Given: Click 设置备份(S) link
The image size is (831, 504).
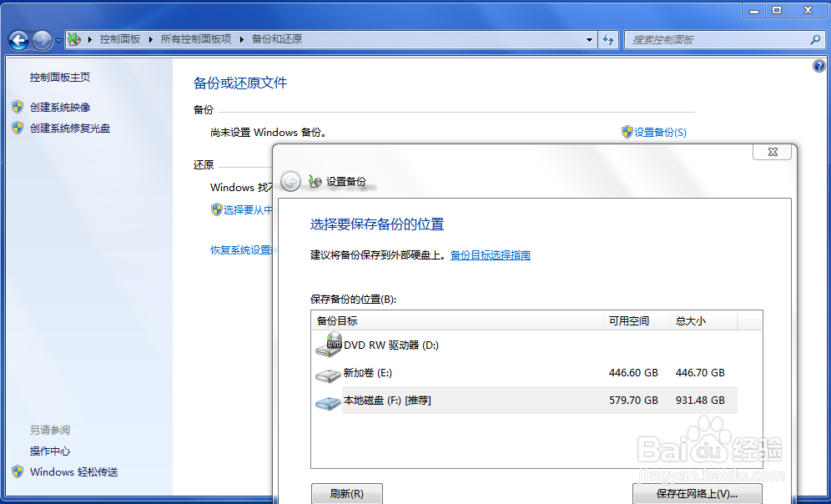Looking at the screenshot, I should click(660, 133).
